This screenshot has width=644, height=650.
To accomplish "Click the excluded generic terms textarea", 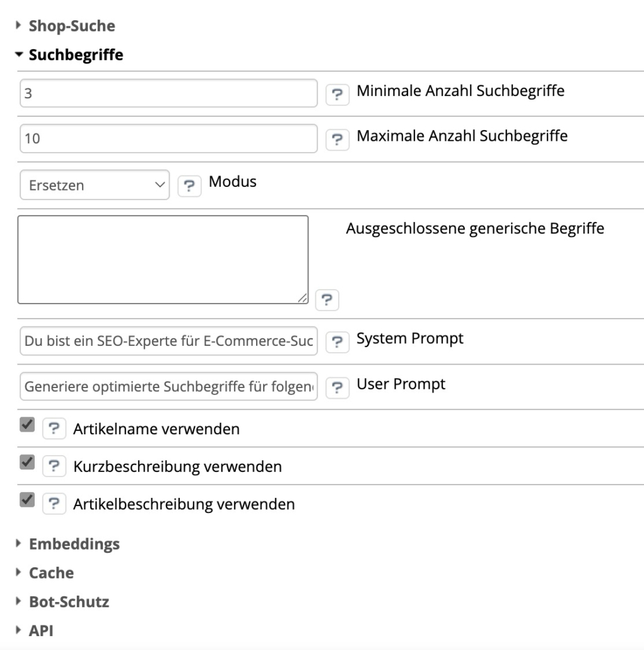I will click(163, 259).
